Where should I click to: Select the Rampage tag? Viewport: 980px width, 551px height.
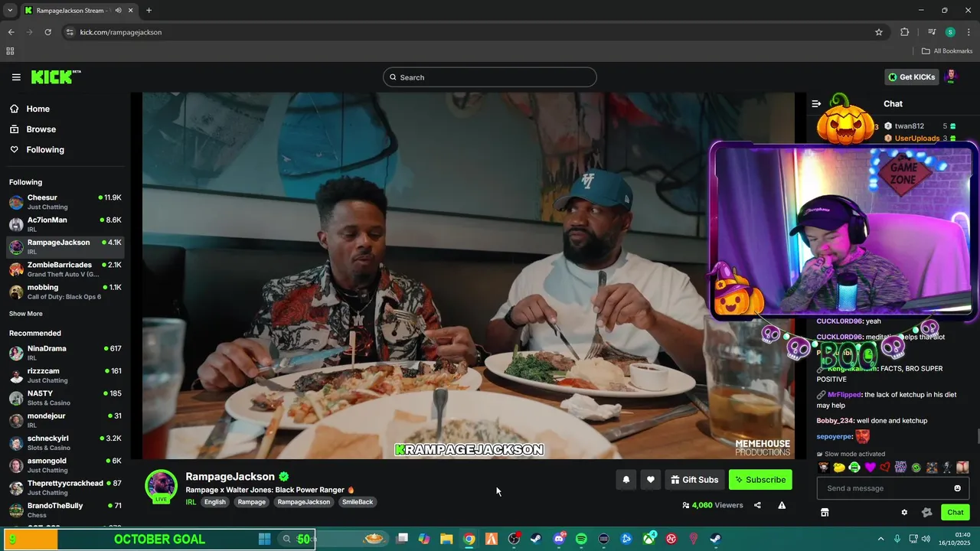click(x=252, y=502)
